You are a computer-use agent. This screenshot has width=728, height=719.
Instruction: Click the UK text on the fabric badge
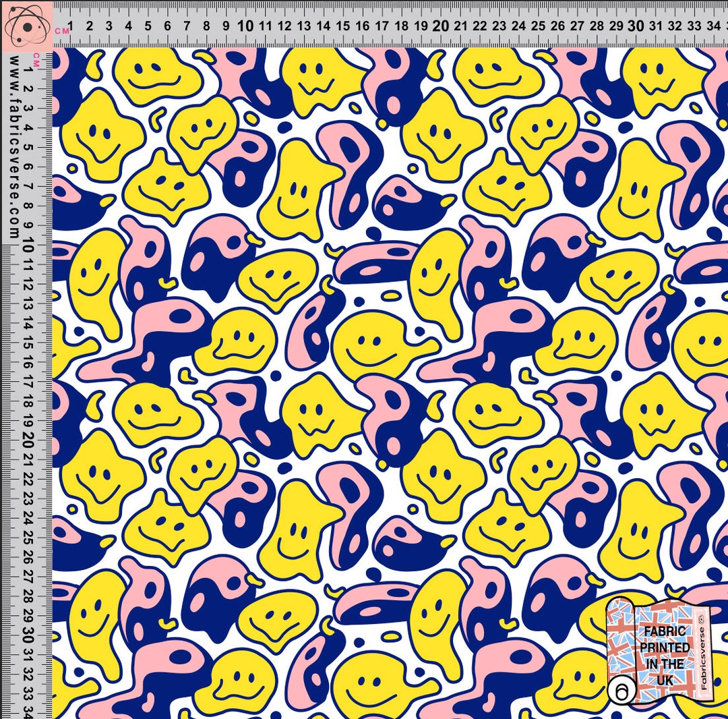pyautogui.click(x=665, y=679)
